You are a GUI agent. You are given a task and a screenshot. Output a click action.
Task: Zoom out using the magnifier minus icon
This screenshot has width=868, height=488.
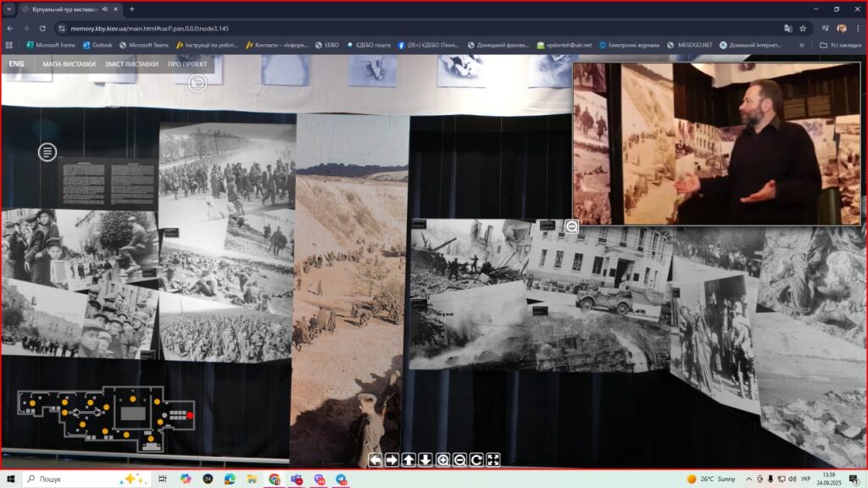[x=459, y=460]
